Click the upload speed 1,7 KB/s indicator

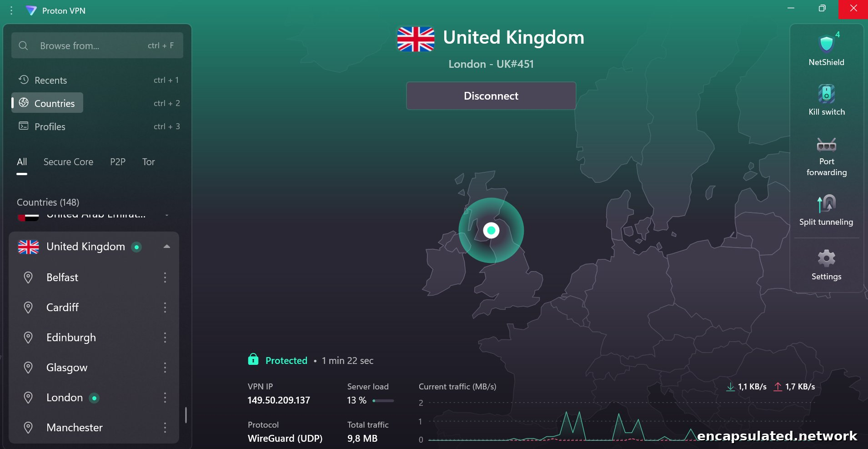[794, 387]
